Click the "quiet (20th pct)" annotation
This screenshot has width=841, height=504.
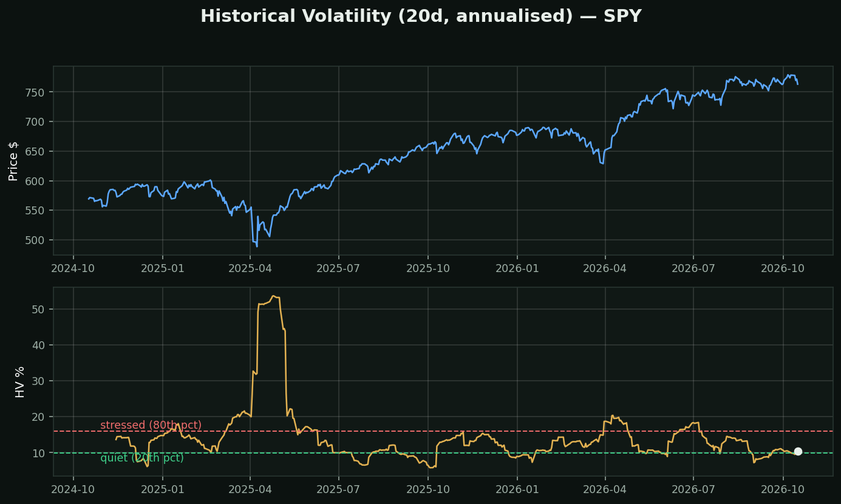[x=142, y=458]
